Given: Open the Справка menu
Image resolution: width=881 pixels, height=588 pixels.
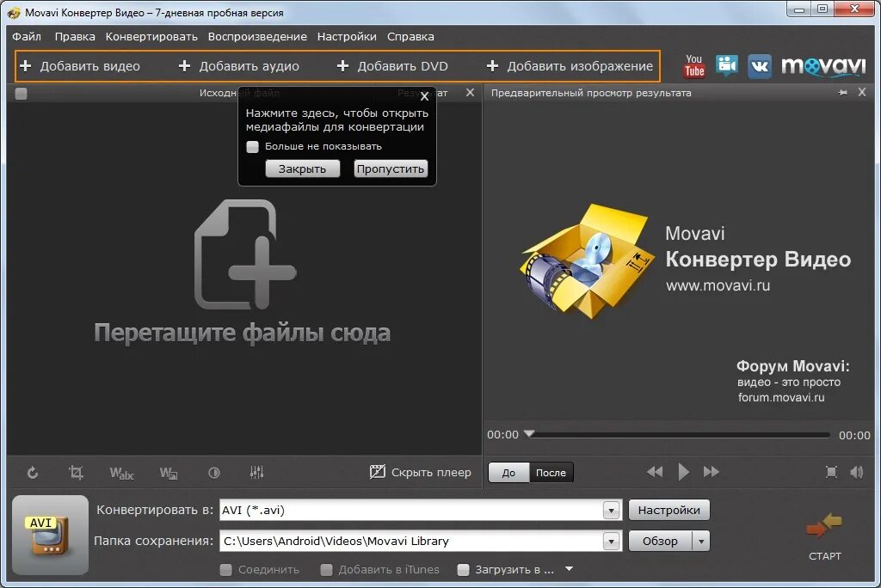Looking at the screenshot, I should (410, 36).
